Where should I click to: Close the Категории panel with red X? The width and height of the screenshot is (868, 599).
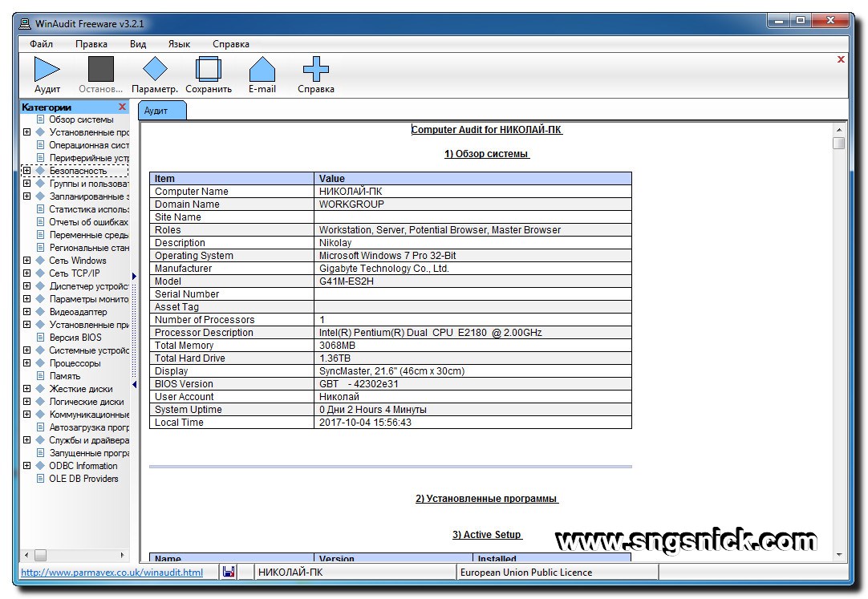click(x=123, y=107)
